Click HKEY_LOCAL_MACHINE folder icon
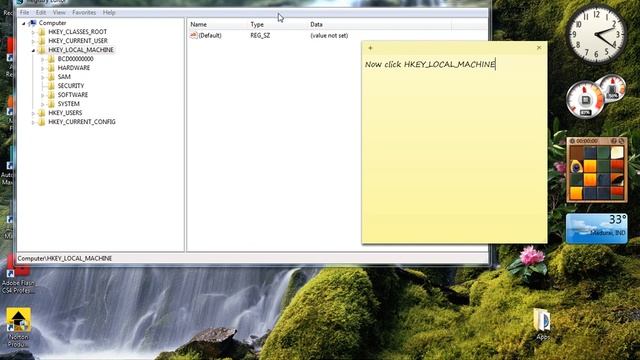Viewport: 640px width, 360px height. click(42, 50)
